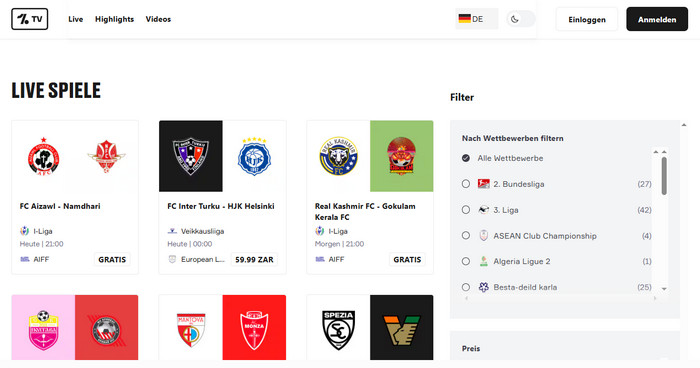Click the Real Kashmir FC crest
The height and width of the screenshot is (368, 700).
(x=338, y=156)
